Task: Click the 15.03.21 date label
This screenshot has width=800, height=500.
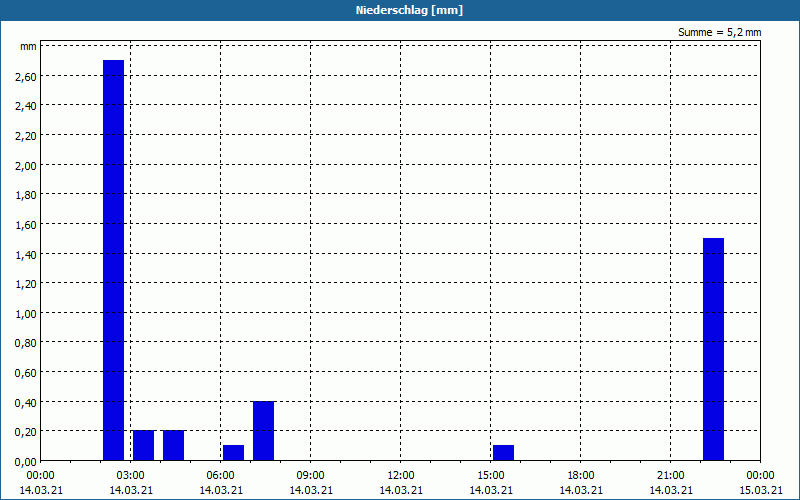Action: click(x=761, y=490)
